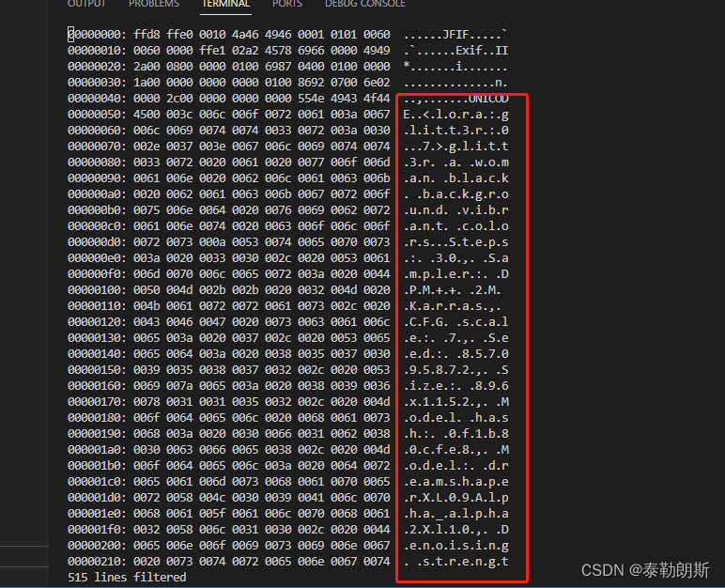This screenshot has height=588, width=725.
Task: Click the offset label 000000d0:
Action: coord(97,241)
